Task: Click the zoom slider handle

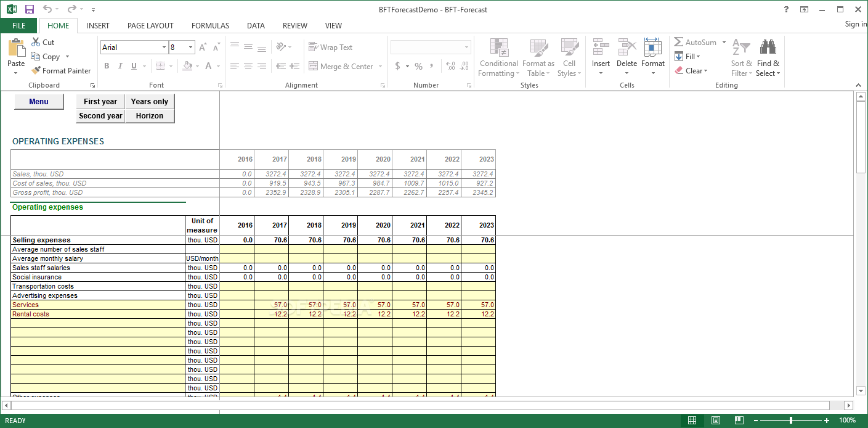Action: [790, 421]
